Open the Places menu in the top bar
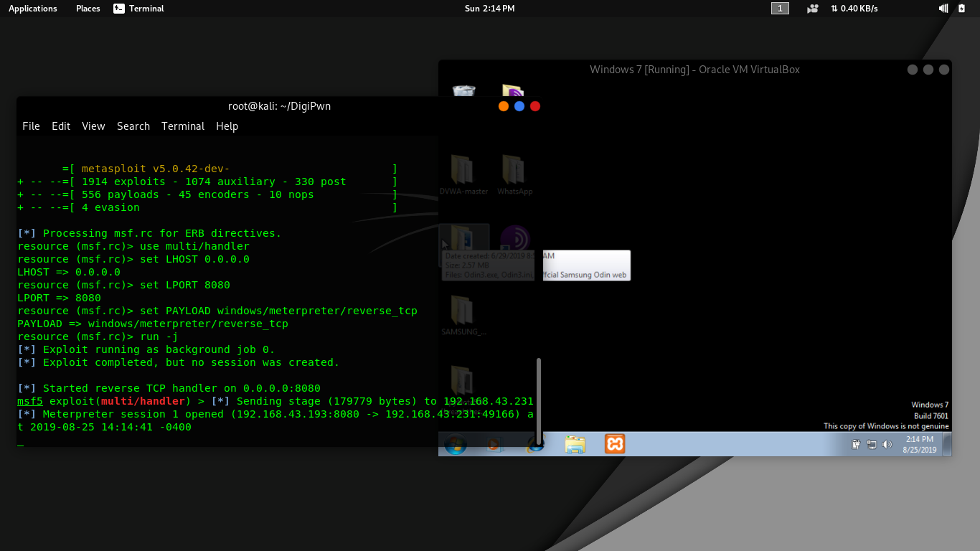Screen dimensions: 980x551 click(88, 9)
